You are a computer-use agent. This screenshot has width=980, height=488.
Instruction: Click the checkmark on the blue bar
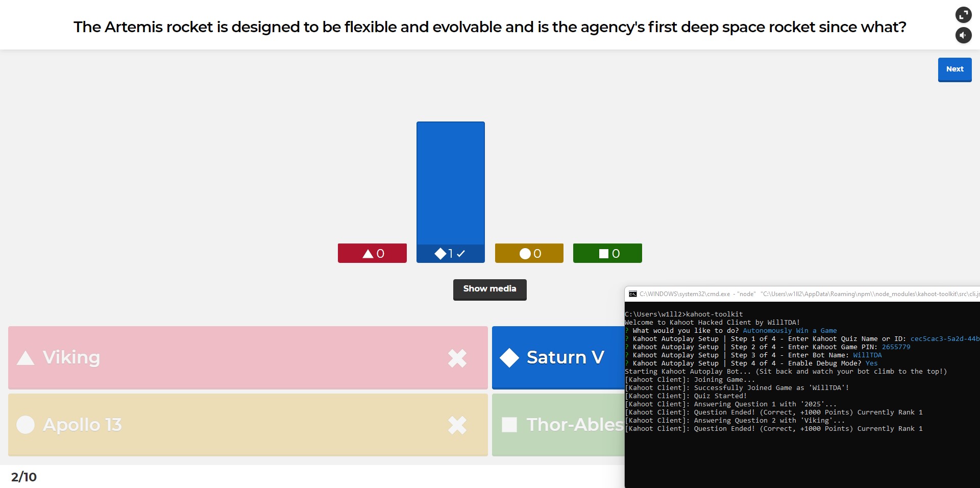click(461, 254)
